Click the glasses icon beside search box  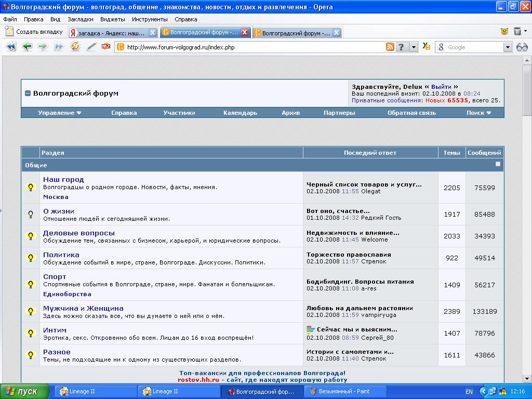coord(522,47)
